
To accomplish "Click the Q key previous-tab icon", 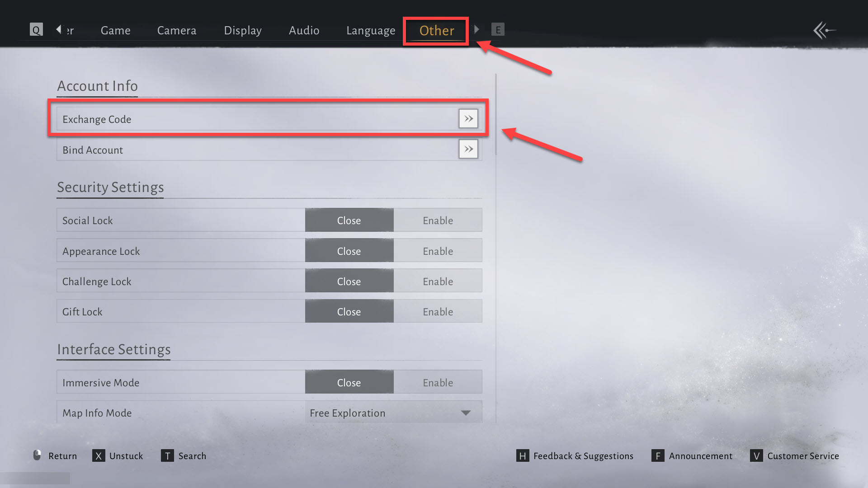I will [x=36, y=30].
